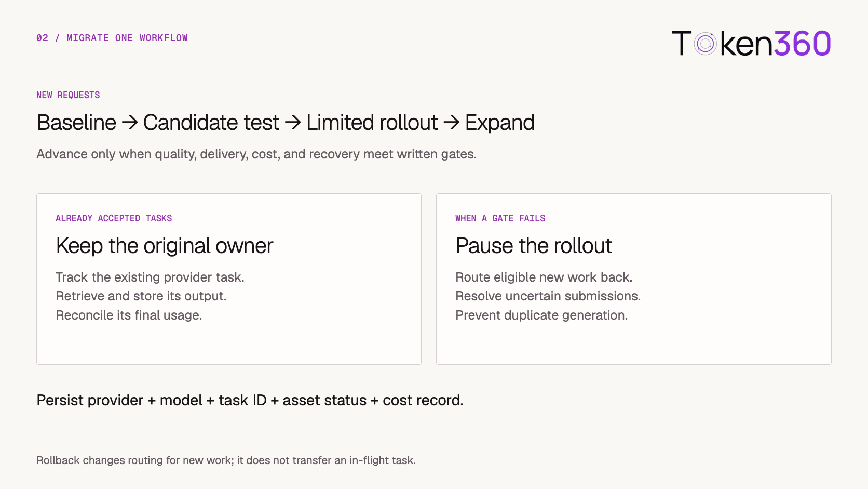Click 'Prevent duplicate generation.'
Image resolution: width=868 pixels, height=489 pixels.
pos(541,315)
